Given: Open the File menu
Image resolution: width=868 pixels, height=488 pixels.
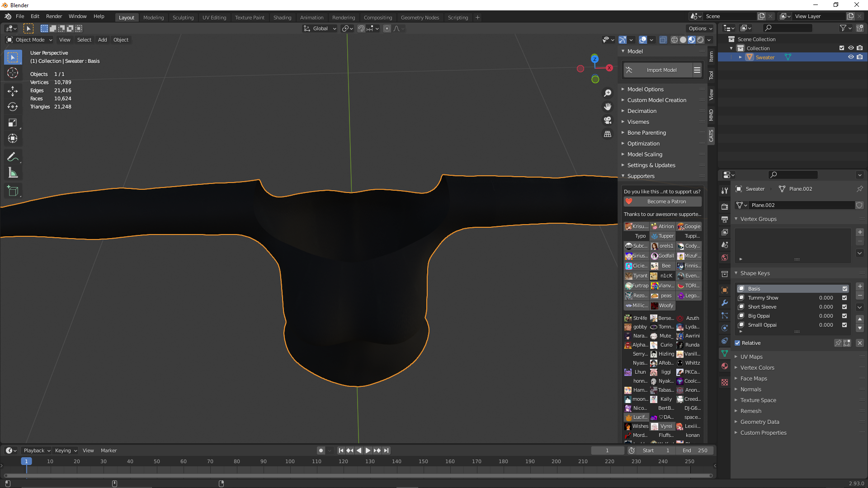Looking at the screenshot, I should [20, 16].
